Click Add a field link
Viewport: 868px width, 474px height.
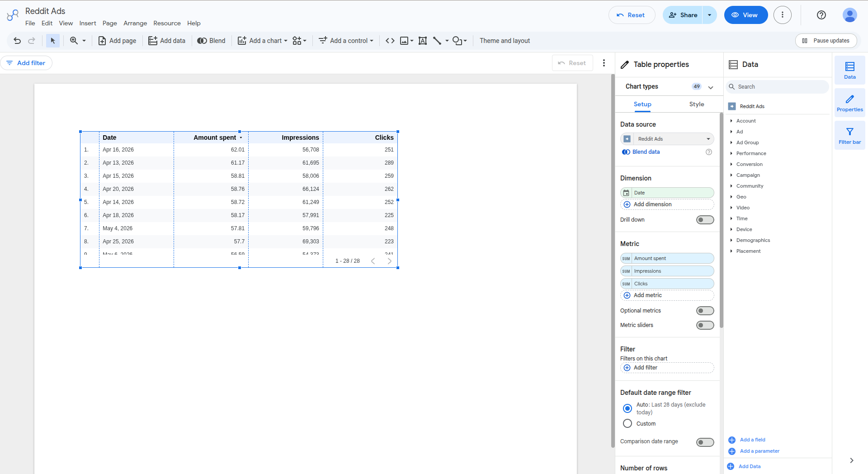(x=752, y=440)
